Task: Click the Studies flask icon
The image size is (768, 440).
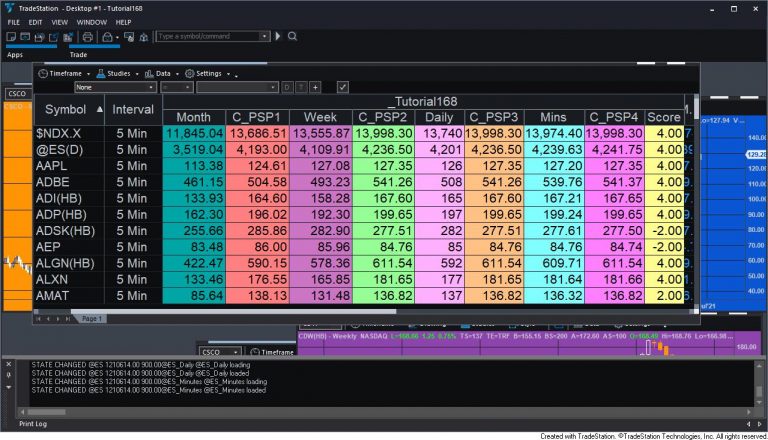Action: pos(99,73)
